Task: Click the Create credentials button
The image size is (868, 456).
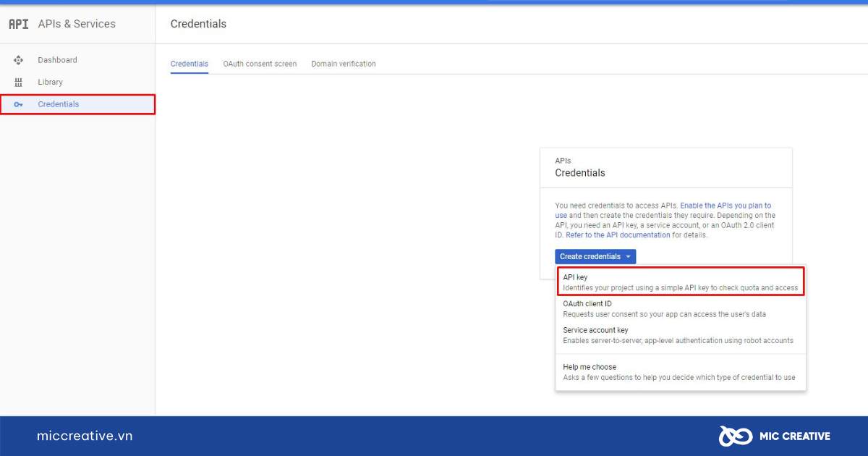Action: click(x=596, y=256)
